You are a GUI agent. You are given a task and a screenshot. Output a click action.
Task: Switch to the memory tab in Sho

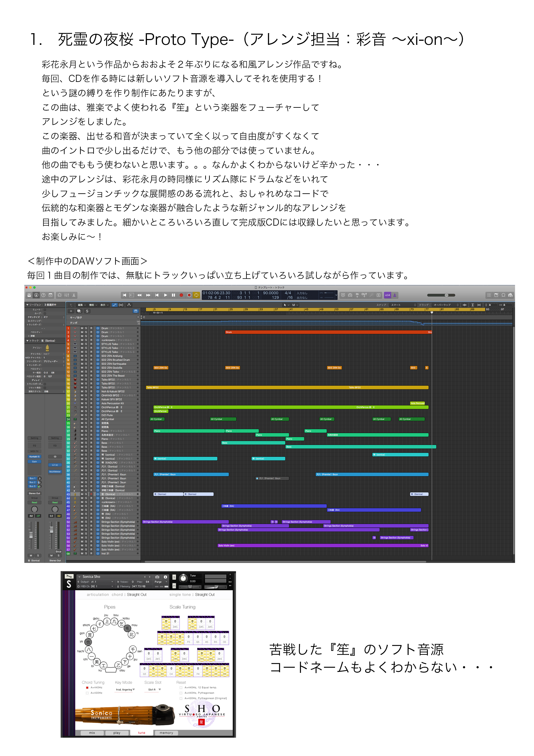tap(166, 733)
